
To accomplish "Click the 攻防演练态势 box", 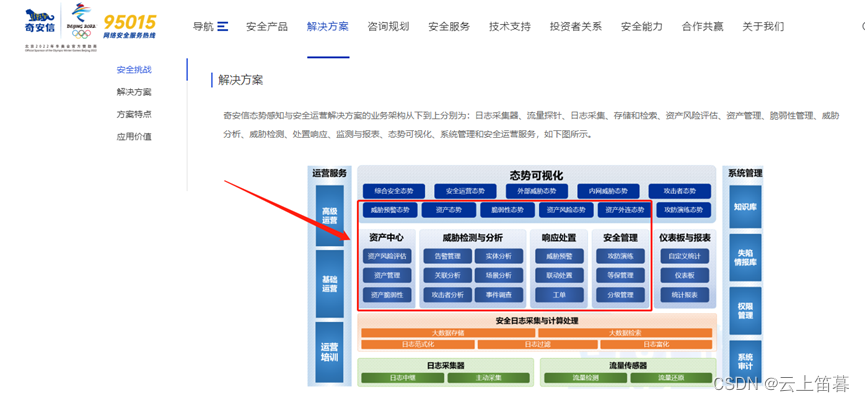I will pyautogui.click(x=684, y=210).
